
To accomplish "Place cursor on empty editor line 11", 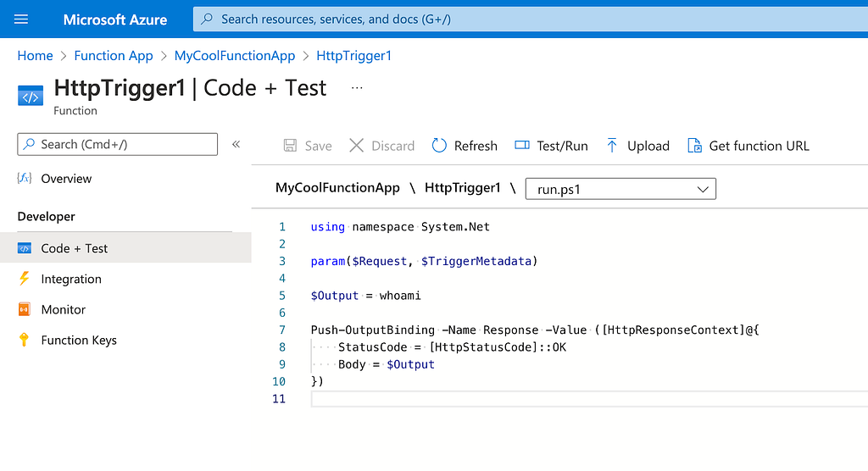I will [x=589, y=399].
